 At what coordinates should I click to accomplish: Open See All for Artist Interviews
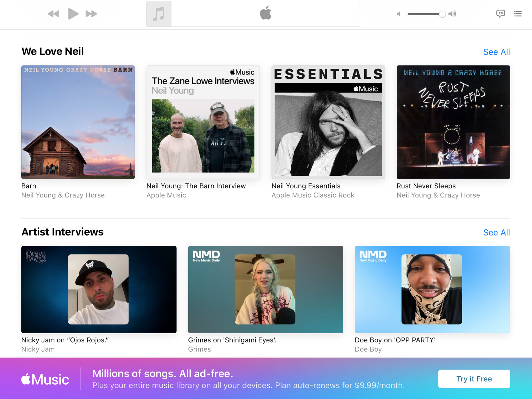pos(496,232)
